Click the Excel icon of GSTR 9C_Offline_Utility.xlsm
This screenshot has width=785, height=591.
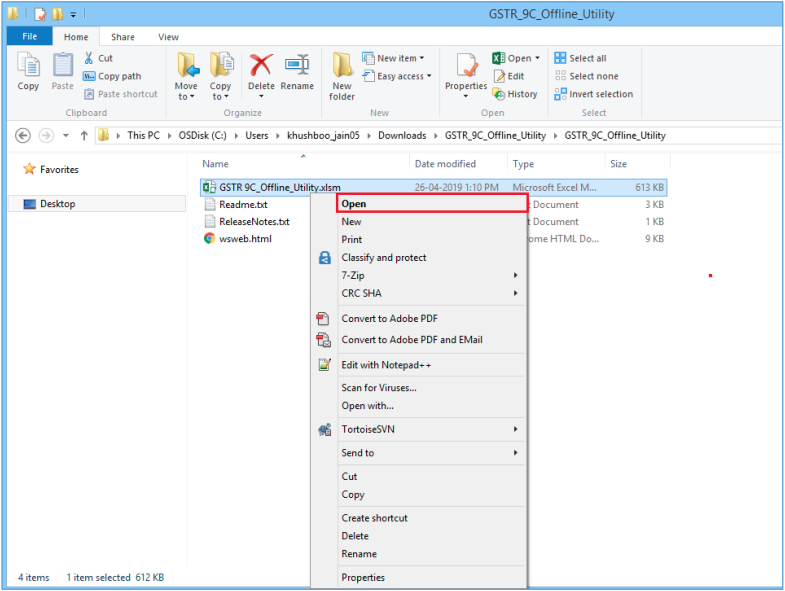pos(209,187)
